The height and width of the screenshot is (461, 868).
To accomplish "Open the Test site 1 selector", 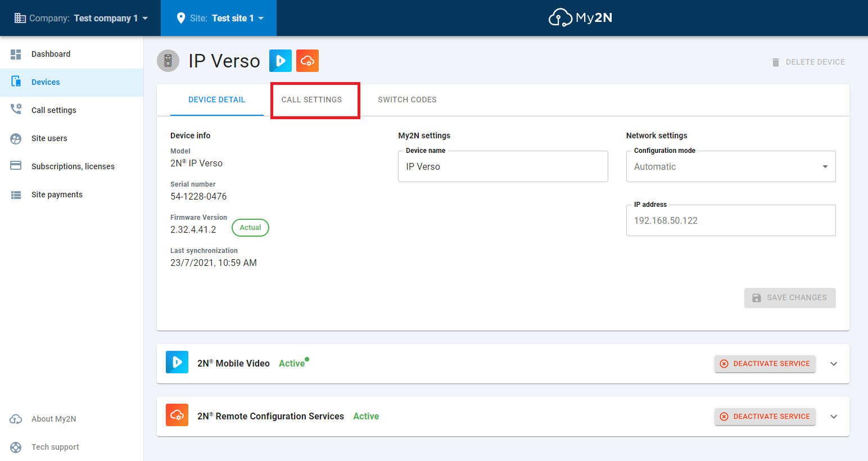I will [219, 17].
